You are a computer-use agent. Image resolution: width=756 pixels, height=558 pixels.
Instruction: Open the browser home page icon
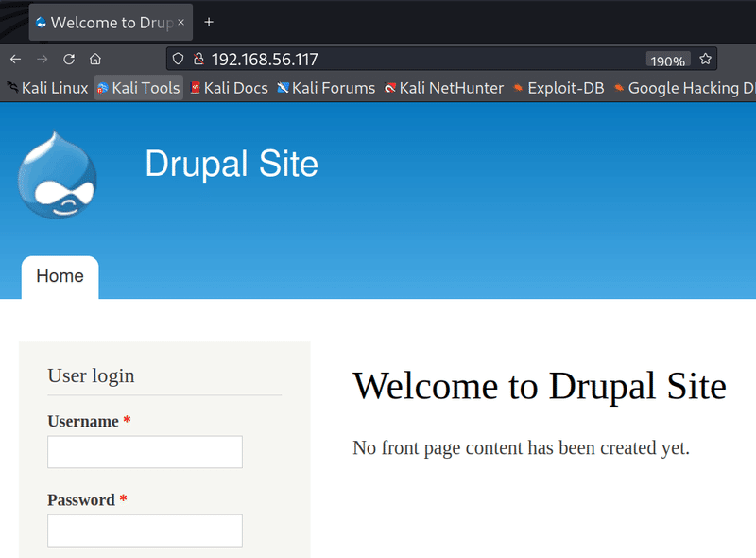pyautogui.click(x=95, y=60)
